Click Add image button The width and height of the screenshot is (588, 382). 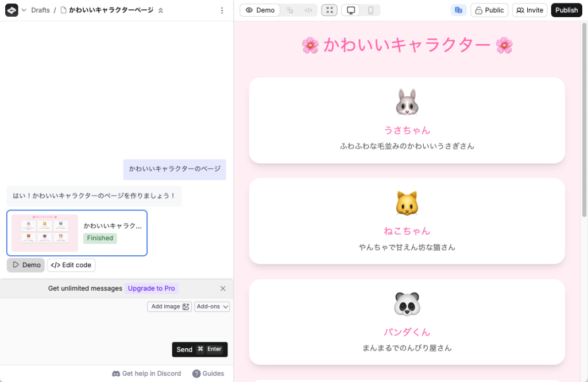[169, 307]
